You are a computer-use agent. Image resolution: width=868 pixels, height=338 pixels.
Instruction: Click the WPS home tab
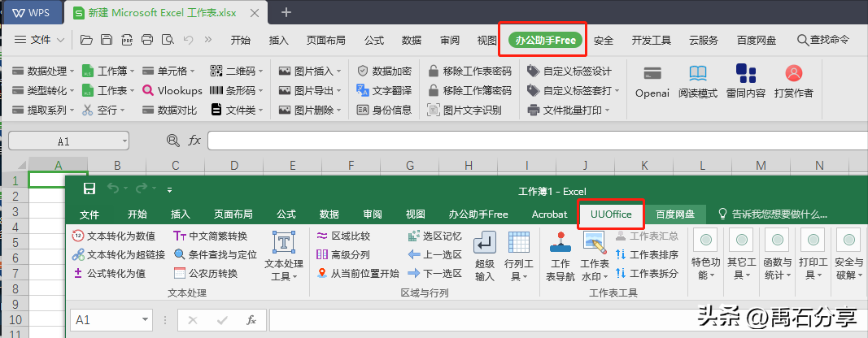31,12
